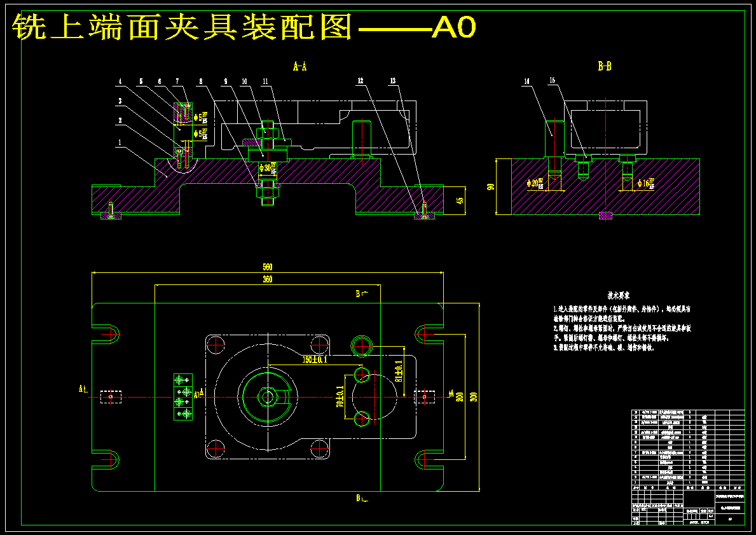Click part balloon number 7
Viewport: 756px width, 535px height.
coord(177,82)
